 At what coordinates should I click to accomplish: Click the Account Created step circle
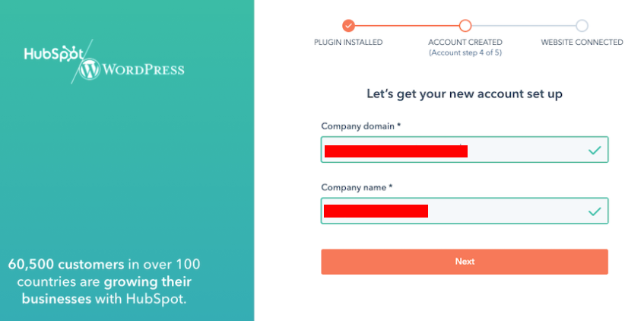pos(465,25)
